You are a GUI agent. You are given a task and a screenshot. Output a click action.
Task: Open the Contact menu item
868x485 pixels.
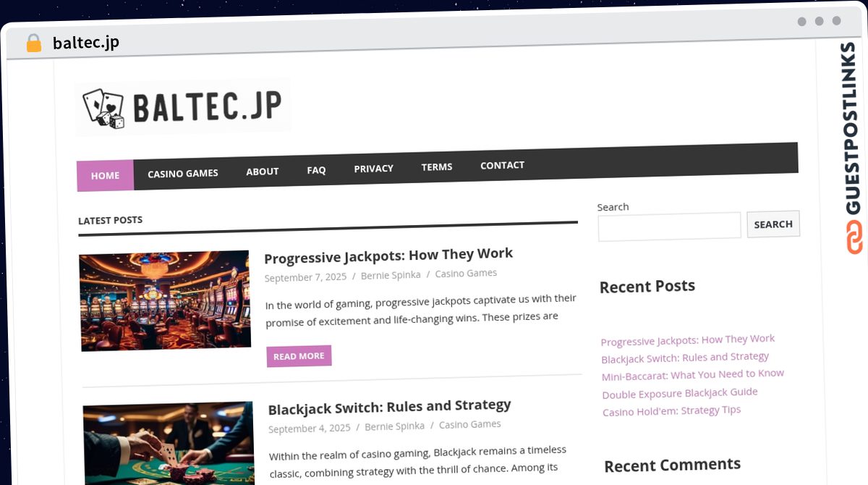pos(503,165)
